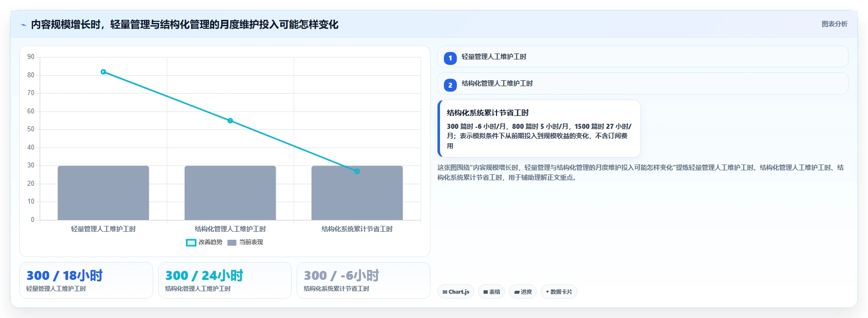Click the 表格 tag

492,292
